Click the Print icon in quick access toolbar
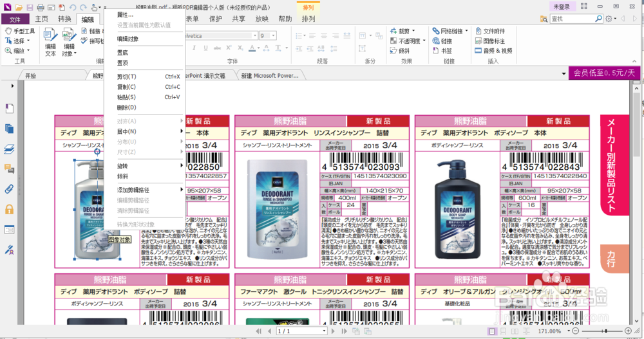 40,7
